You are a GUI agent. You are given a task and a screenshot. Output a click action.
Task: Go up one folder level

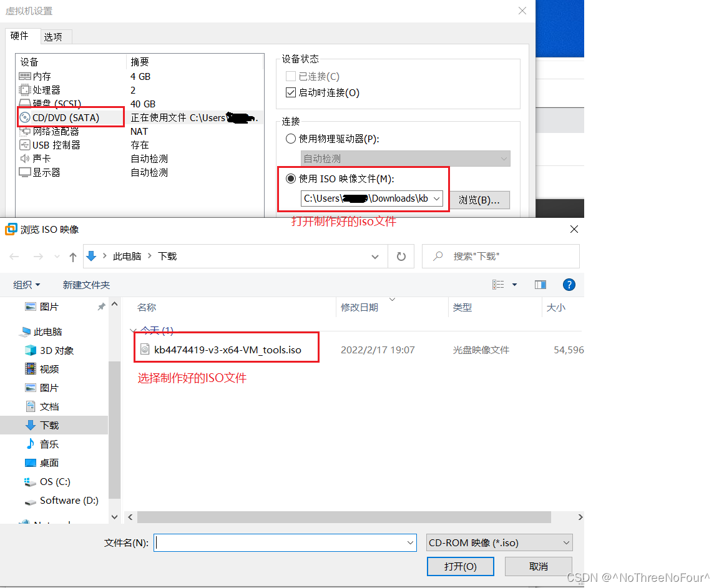72,257
